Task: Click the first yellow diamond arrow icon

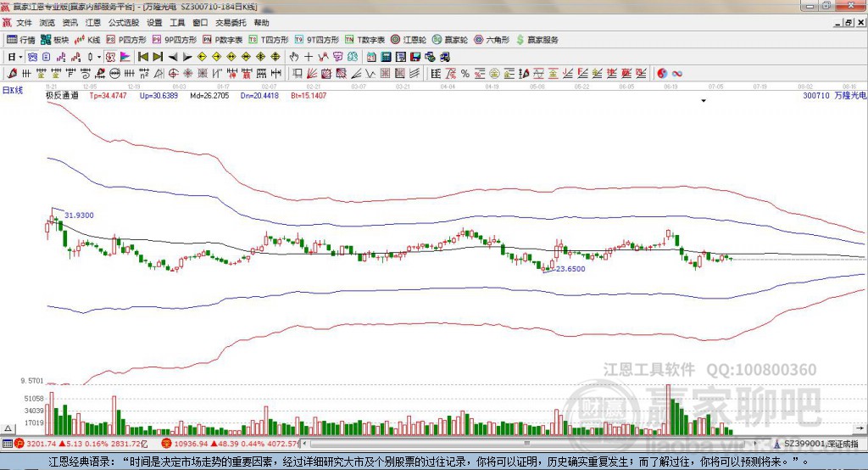Action: (202, 57)
